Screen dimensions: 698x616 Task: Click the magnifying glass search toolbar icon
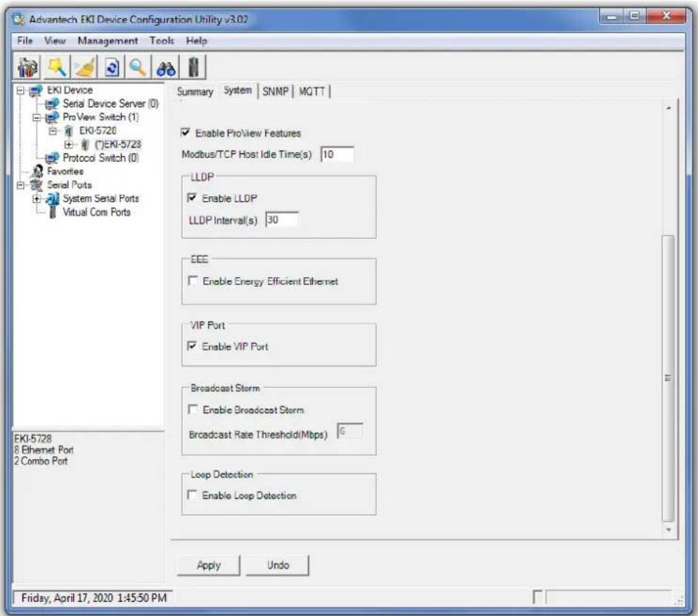138,68
